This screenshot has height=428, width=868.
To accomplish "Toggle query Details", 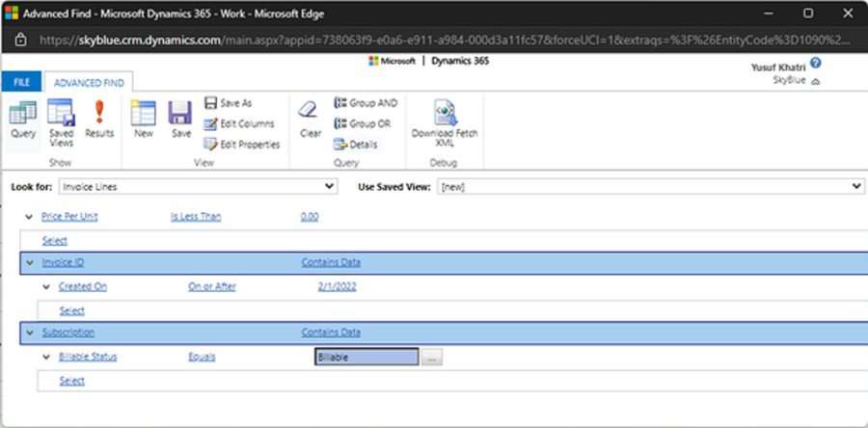I will [355, 145].
